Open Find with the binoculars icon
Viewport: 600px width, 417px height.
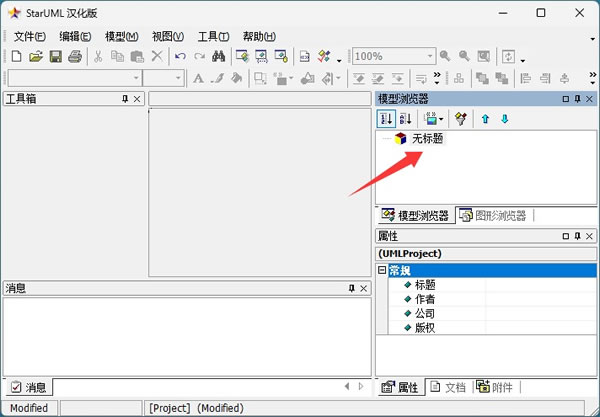pos(218,57)
